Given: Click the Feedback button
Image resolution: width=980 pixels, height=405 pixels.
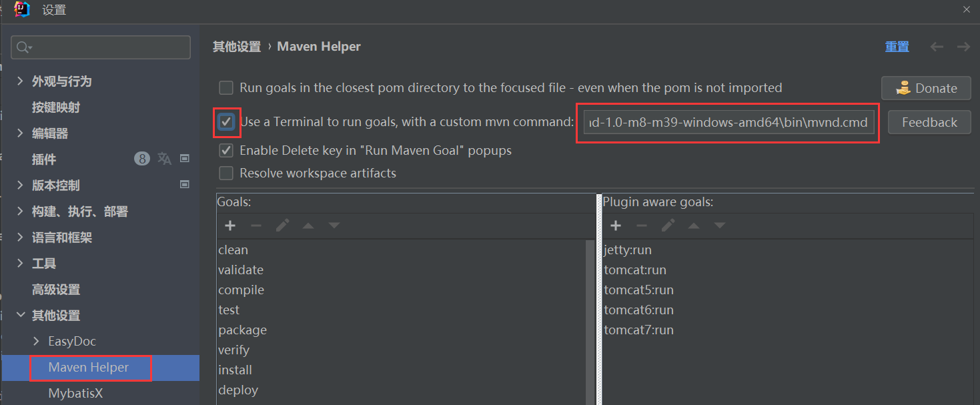Looking at the screenshot, I should coord(929,122).
